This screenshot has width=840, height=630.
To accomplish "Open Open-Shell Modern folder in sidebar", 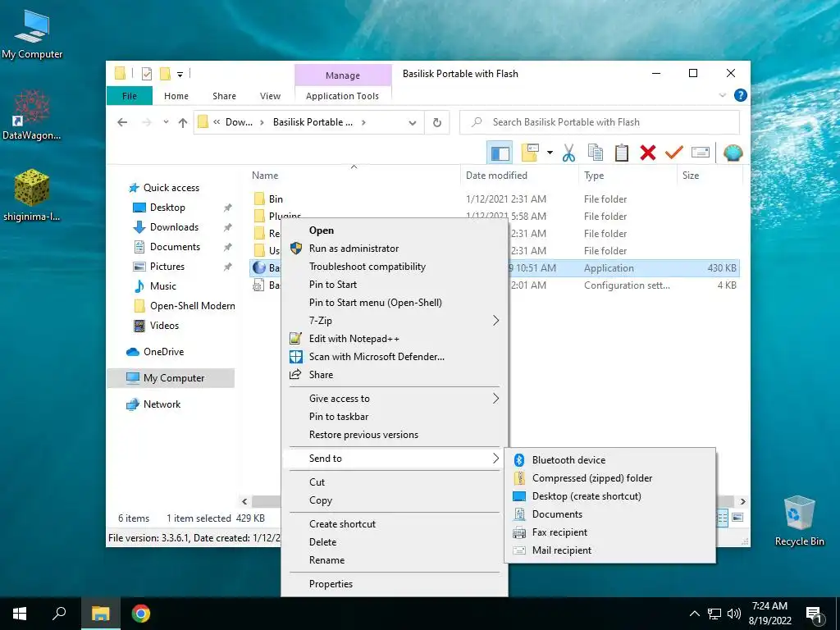I will pos(192,306).
